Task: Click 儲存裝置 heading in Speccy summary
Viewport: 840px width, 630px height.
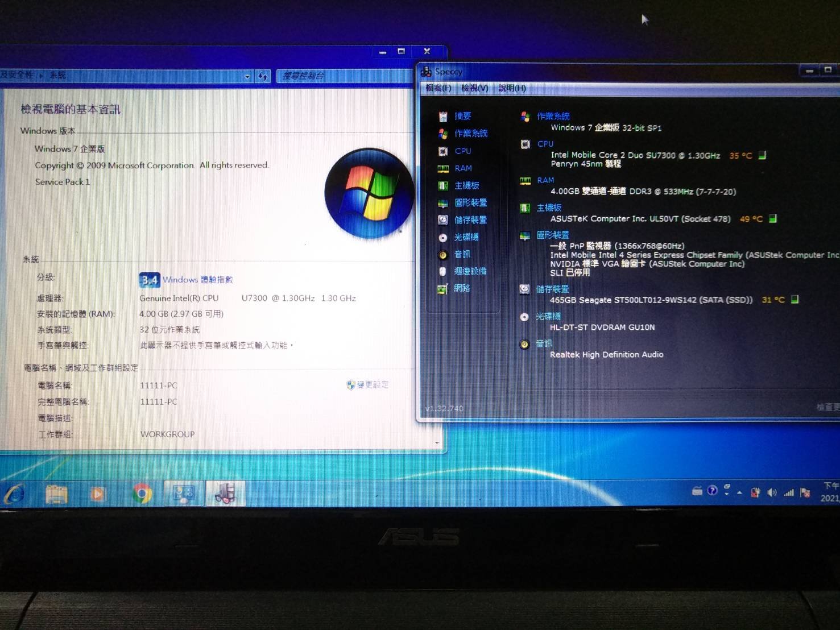Action: (x=552, y=289)
